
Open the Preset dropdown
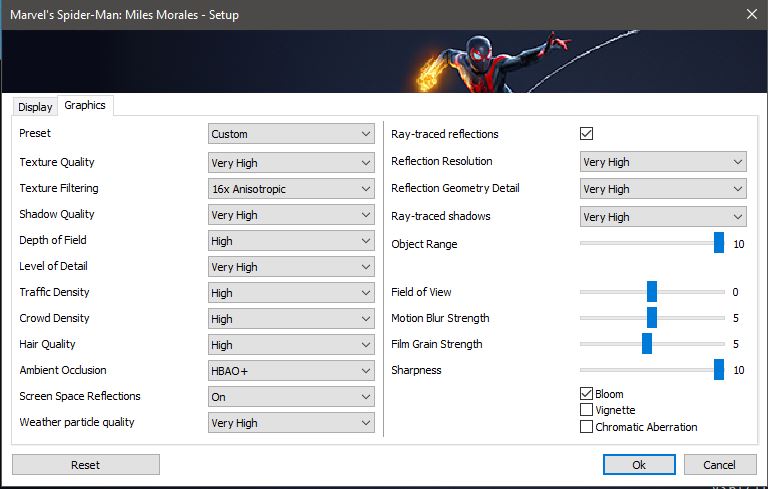point(291,134)
